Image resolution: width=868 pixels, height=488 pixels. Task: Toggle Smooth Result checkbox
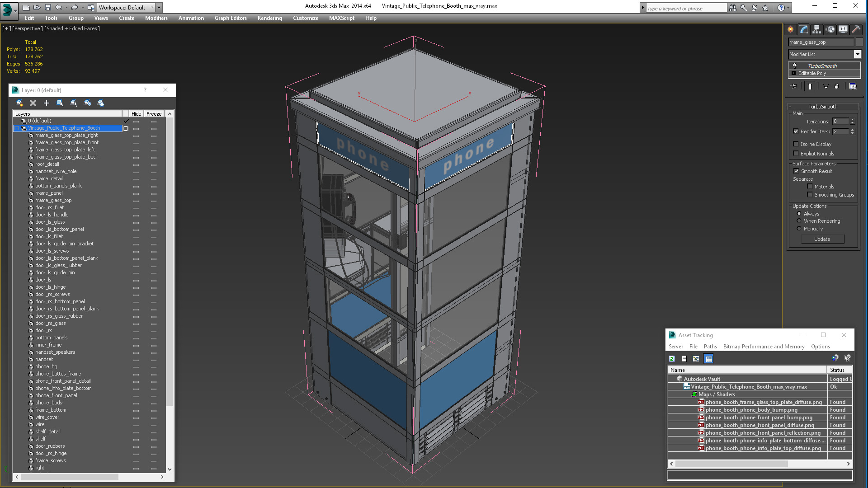(796, 171)
